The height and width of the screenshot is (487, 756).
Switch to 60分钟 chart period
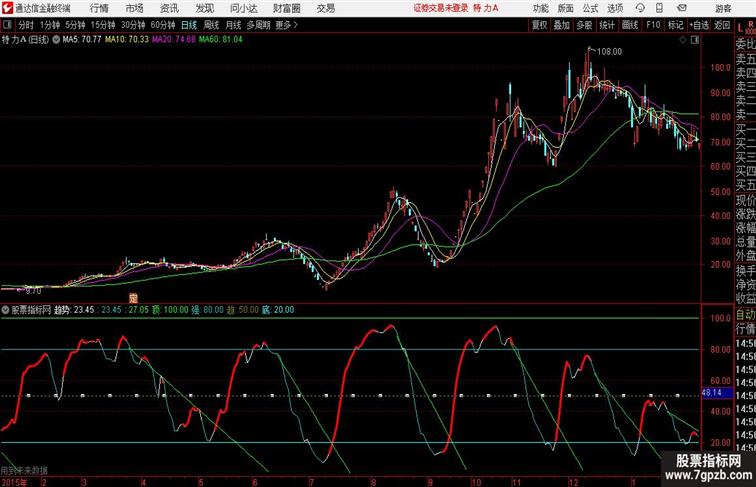(x=163, y=25)
